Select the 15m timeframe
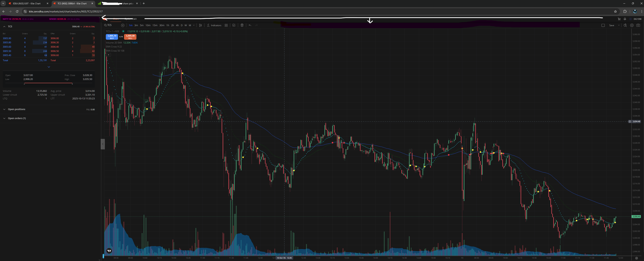 (x=155, y=25)
